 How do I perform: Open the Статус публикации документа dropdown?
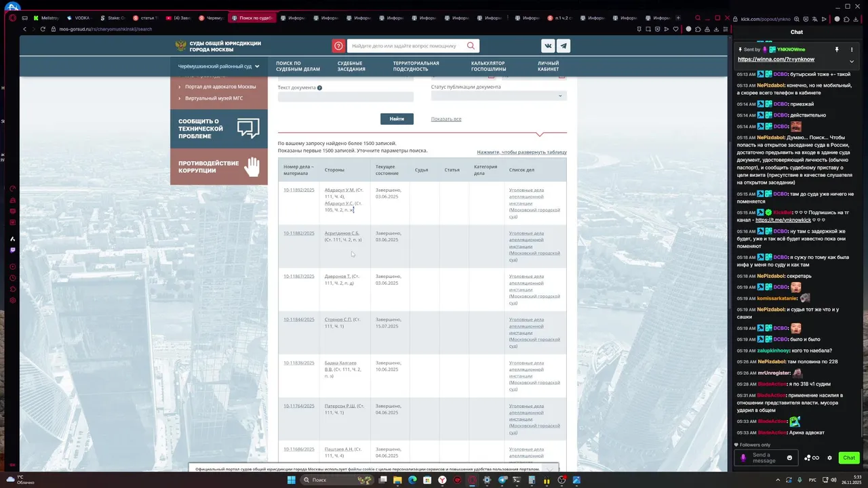498,96
